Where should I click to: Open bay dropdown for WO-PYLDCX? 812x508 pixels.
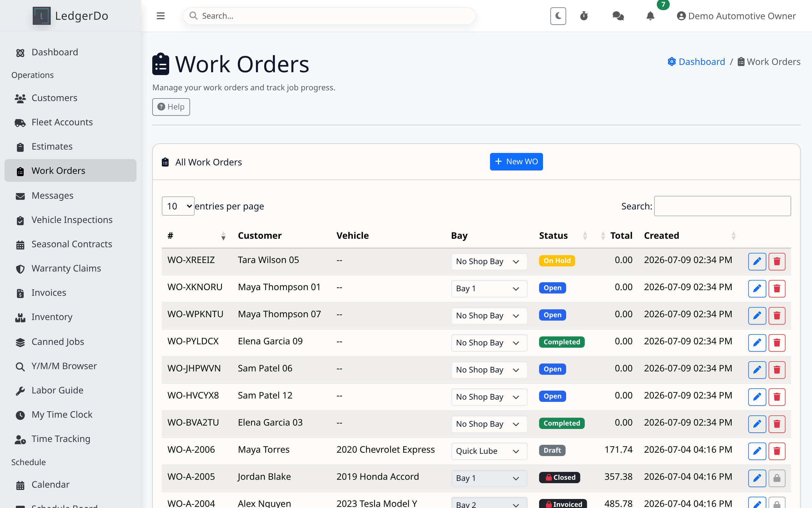[489, 343]
